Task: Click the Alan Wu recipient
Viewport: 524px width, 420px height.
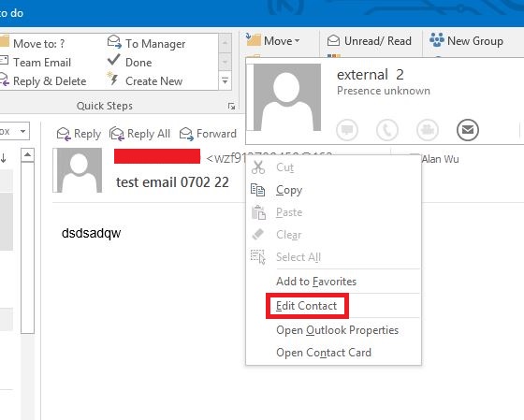Action: tap(440, 159)
